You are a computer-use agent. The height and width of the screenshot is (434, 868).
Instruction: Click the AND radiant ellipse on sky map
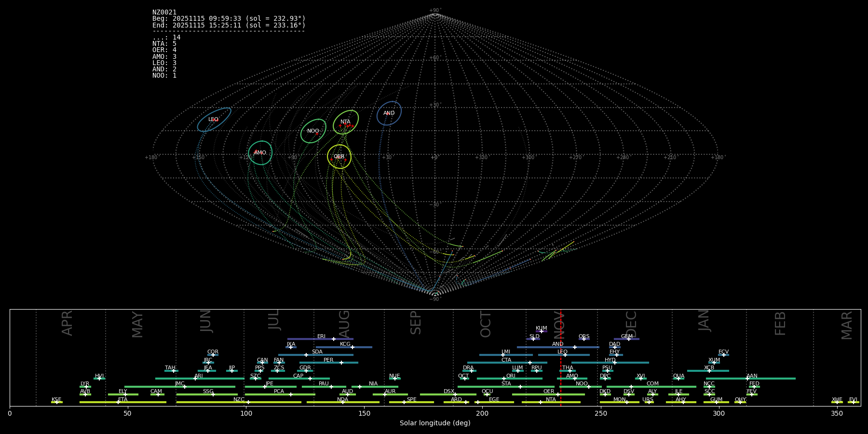pyautogui.click(x=389, y=113)
